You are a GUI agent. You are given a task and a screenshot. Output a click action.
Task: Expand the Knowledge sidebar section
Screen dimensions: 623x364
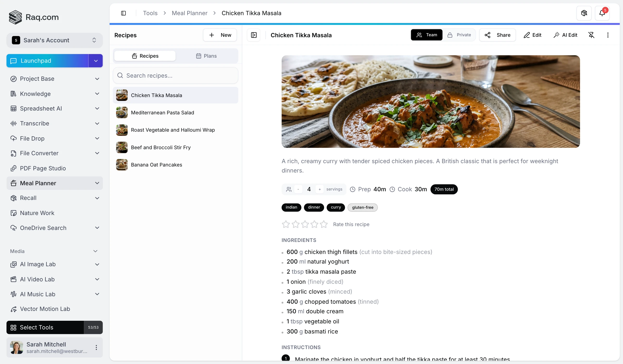(97, 94)
